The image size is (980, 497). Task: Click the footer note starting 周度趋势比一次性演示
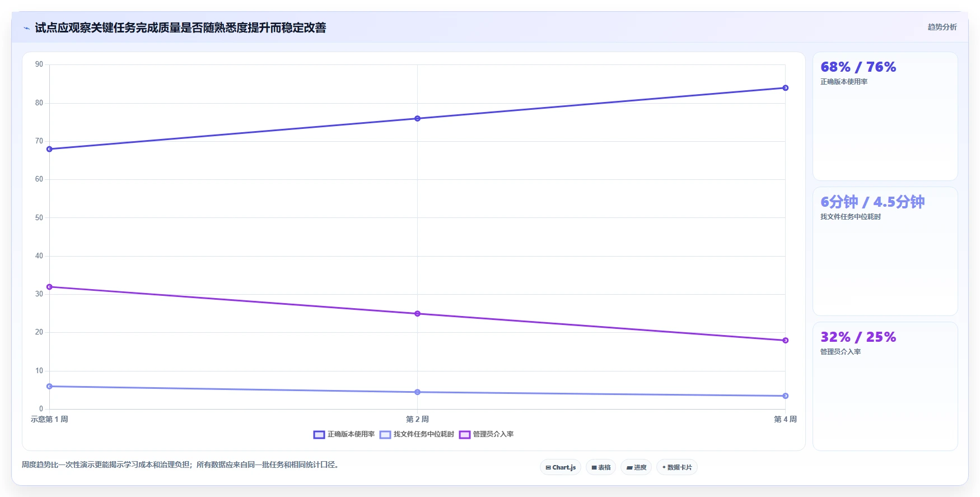click(x=180, y=465)
